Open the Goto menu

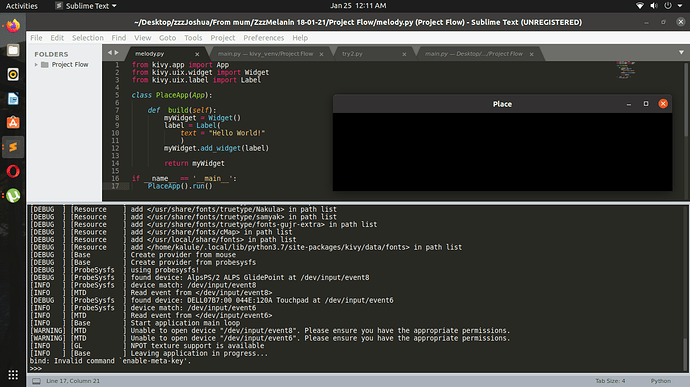pyautogui.click(x=167, y=38)
